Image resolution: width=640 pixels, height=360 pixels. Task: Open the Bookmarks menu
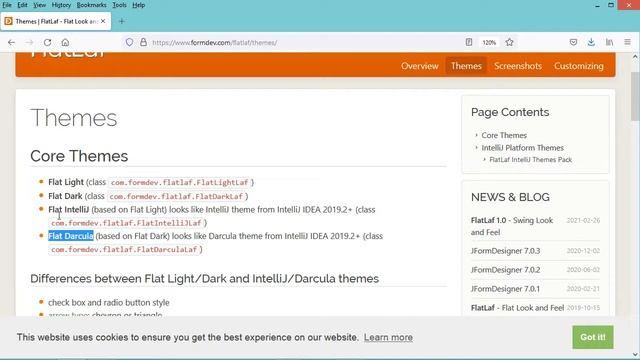(91, 5)
